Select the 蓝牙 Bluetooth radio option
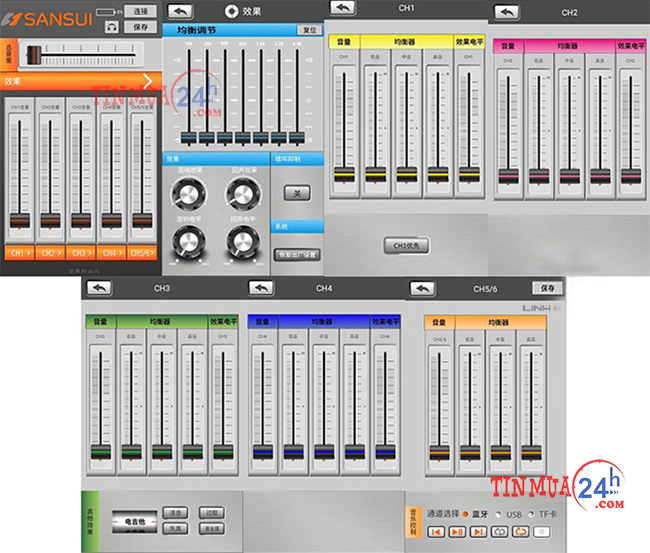The width and height of the screenshot is (650, 553). click(465, 513)
